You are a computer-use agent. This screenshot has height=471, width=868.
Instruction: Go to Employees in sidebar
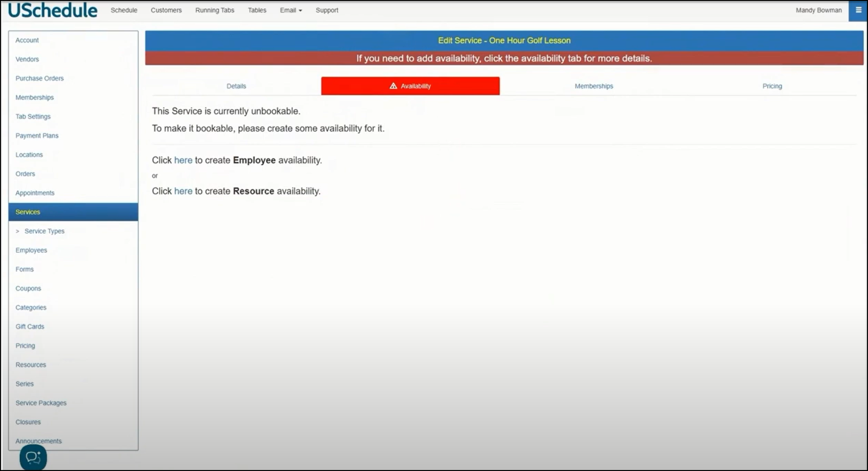coord(31,250)
